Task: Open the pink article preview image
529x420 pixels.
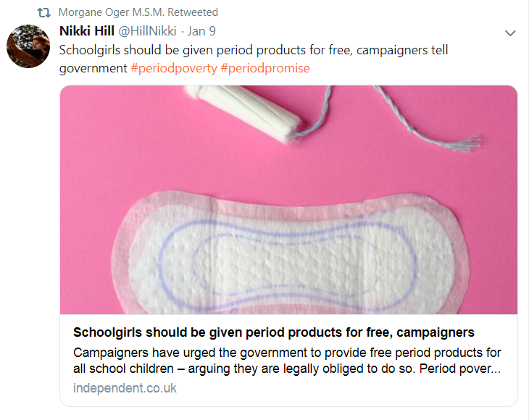Action: tap(288, 200)
